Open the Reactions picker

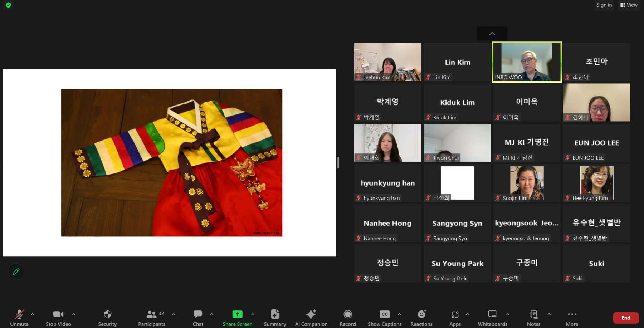[421, 317]
